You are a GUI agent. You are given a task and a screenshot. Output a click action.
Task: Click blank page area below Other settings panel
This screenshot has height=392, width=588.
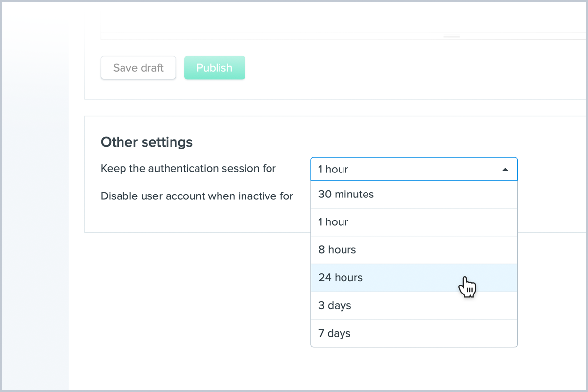click(x=196, y=304)
